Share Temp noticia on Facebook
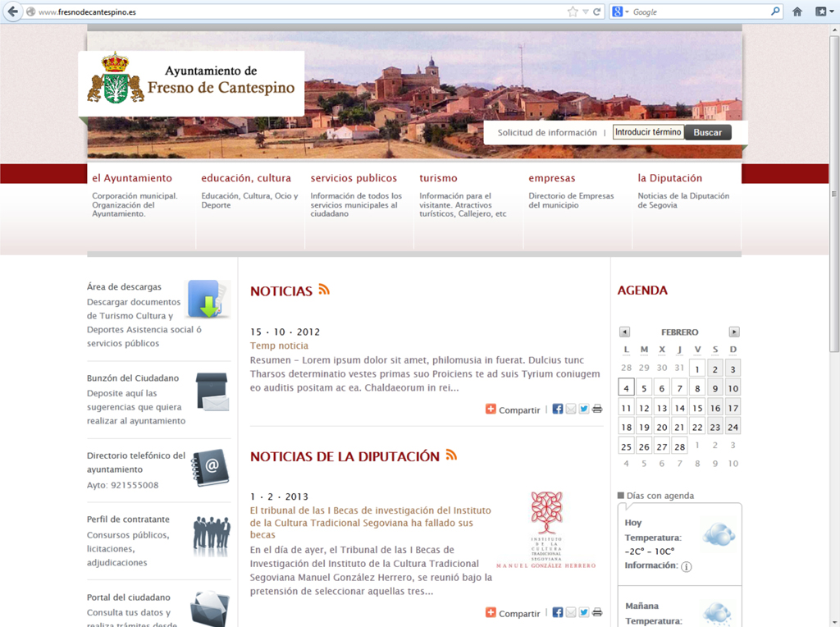This screenshot has height=627, width=840. (558, 409)
